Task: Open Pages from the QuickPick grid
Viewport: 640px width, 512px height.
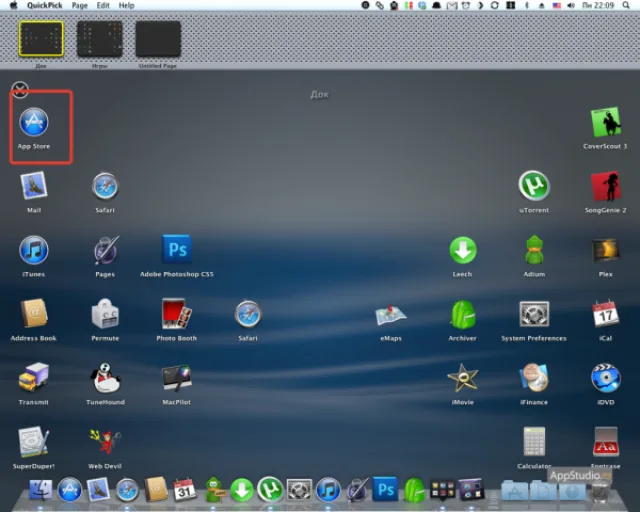Action: click(106, 250)
